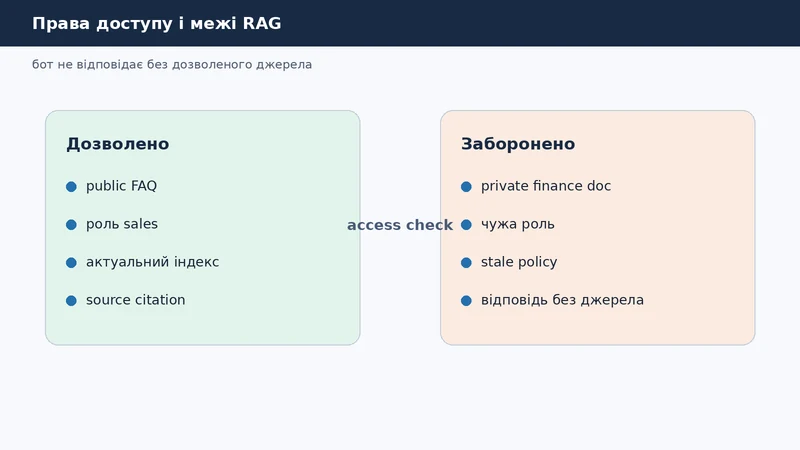Click the bullet beside 'public FAQ'
800x450 pixels.
click(71, 187)
